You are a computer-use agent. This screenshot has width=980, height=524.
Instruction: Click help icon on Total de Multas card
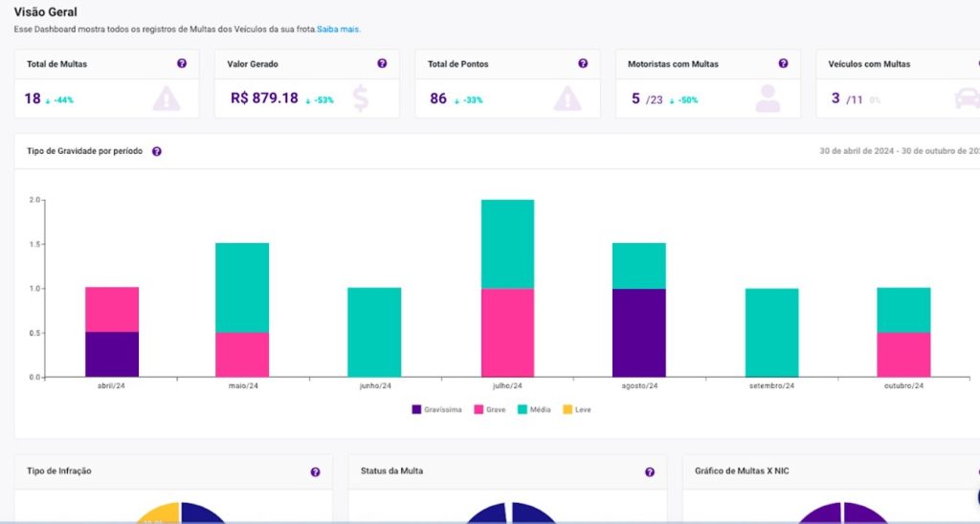[182, 63]
